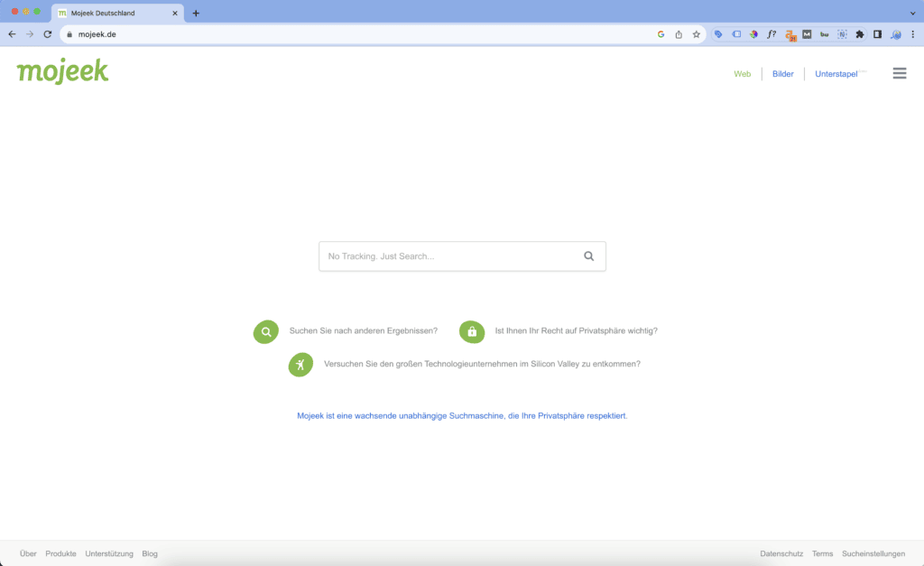924x566 pixels.
Task: View site information via the lock icon
Action: click(x=68, y=34)
